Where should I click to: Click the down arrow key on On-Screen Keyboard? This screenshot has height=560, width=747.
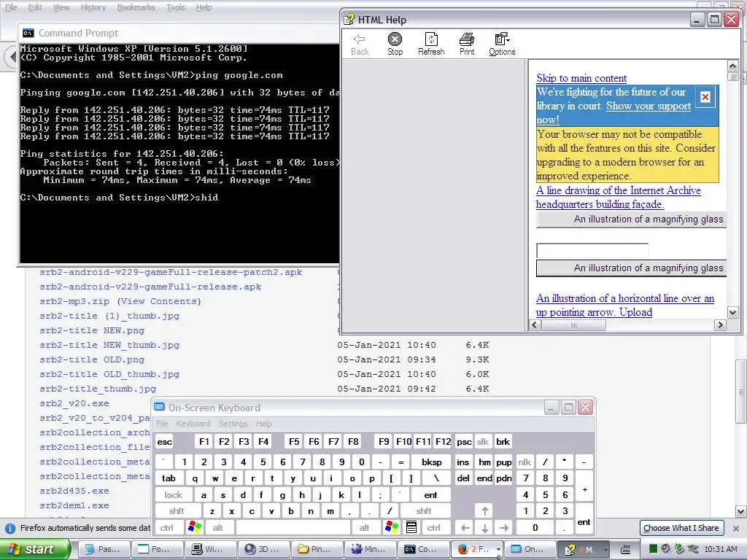(484, 528)
